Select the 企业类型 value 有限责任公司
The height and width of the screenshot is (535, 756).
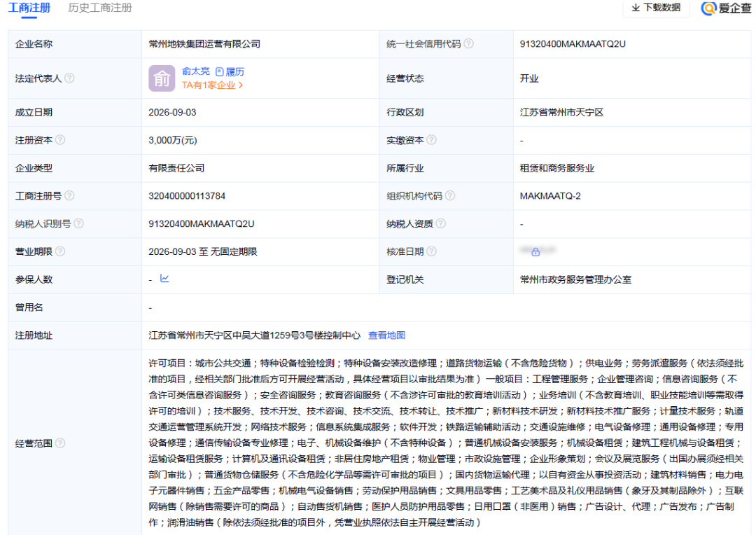(176, 168)
